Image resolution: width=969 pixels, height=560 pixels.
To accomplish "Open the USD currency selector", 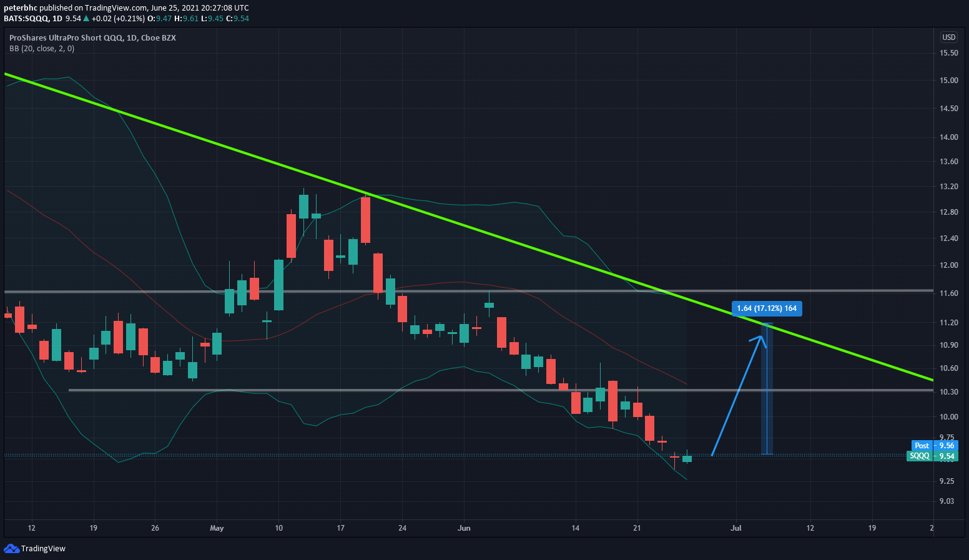I will coord(948,37).
